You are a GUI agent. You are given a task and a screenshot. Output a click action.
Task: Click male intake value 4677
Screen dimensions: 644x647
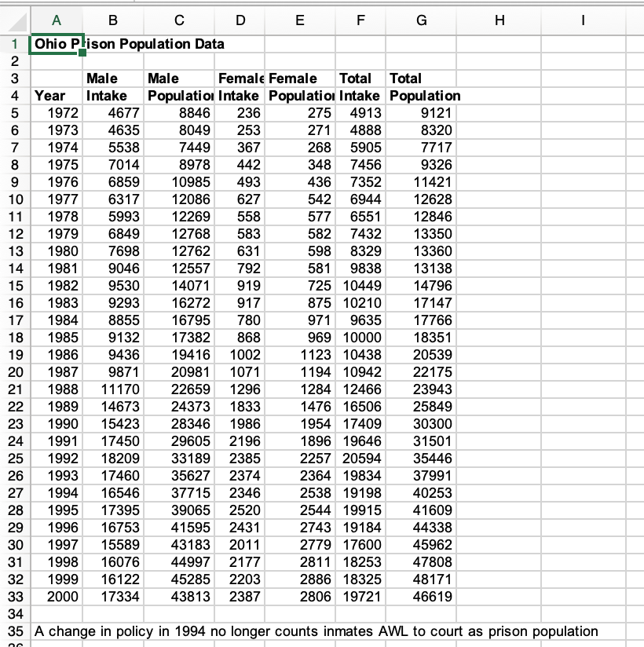coord(113,113)
